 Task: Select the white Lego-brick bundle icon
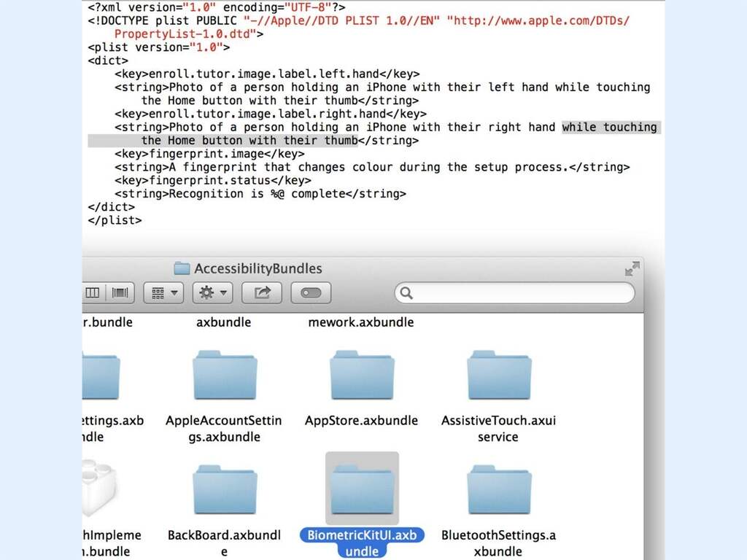tap(98, 488)
